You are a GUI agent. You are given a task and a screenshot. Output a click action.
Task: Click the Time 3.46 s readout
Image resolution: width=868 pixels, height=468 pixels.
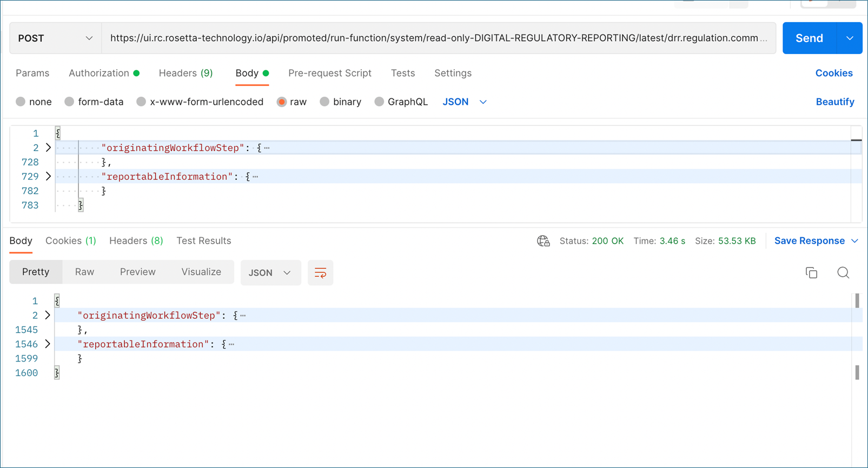(659, 241)
